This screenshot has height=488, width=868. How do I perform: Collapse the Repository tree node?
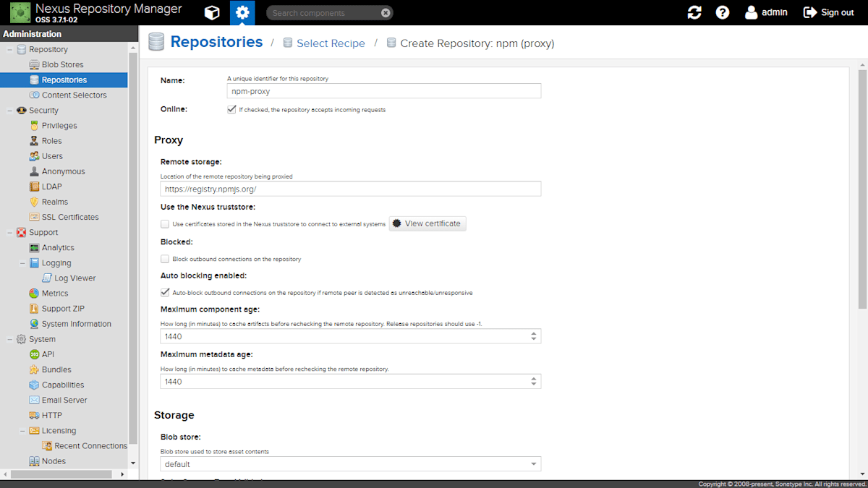[x=9, y=50]
